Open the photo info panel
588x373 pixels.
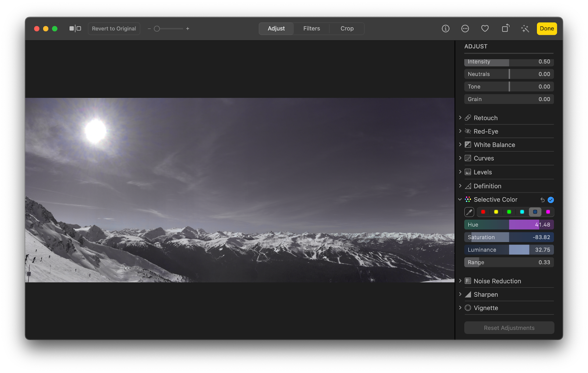[x=445, y=28]
